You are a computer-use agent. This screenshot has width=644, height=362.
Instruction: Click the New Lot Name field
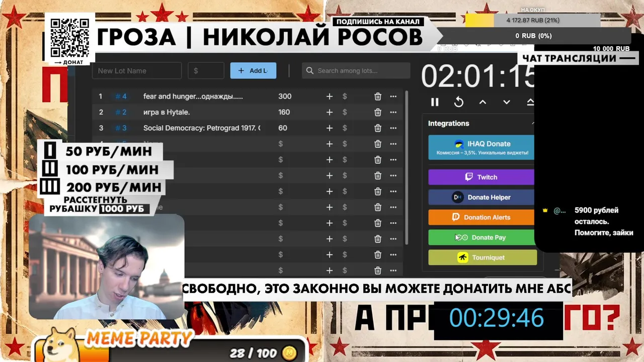click(x=137, y=71)
